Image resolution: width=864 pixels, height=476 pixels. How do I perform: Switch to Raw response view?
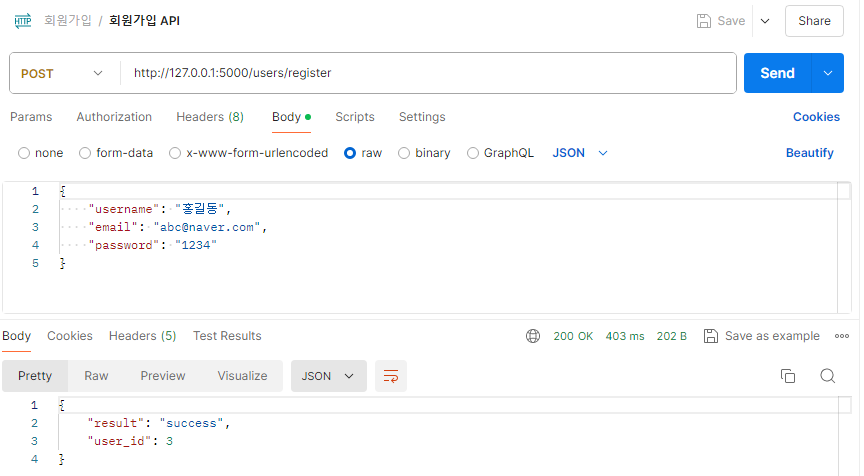point(96,376)
